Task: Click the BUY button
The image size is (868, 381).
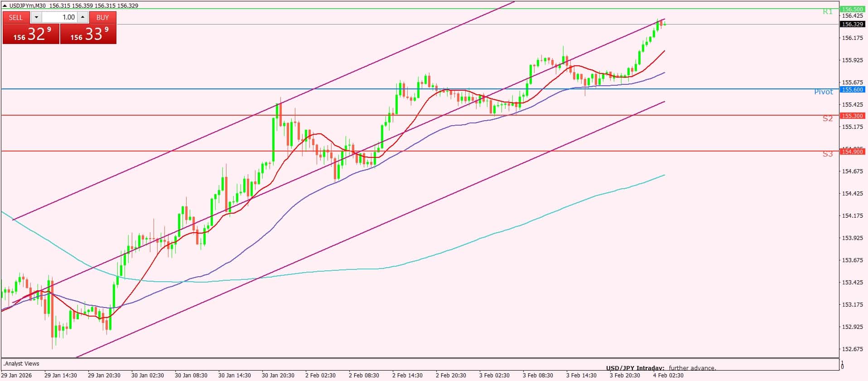Action: (103, 17)
